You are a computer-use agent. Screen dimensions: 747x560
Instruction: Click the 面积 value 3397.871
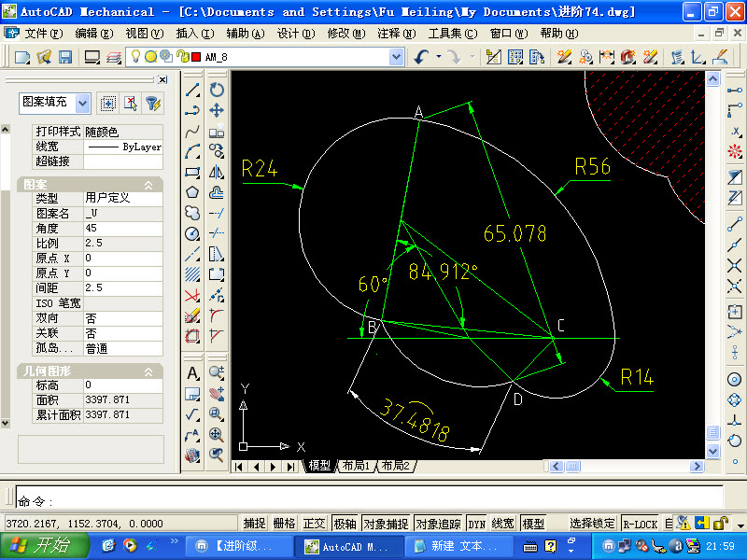[123, 399]
